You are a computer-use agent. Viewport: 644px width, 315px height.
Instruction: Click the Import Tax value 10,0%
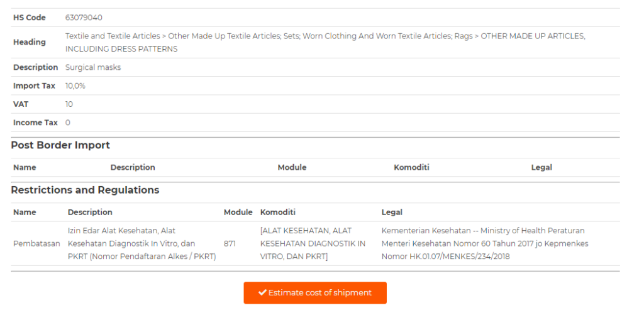(x=75, y=86)
